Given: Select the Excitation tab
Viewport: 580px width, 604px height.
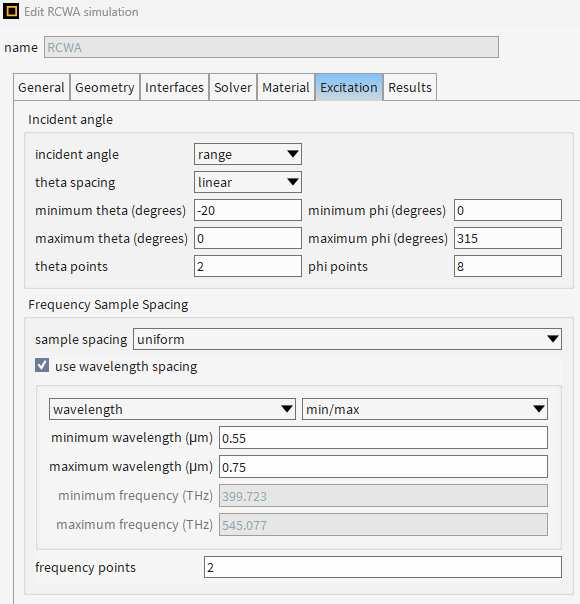Looking at the screenshot, I should tap(349, 87).
